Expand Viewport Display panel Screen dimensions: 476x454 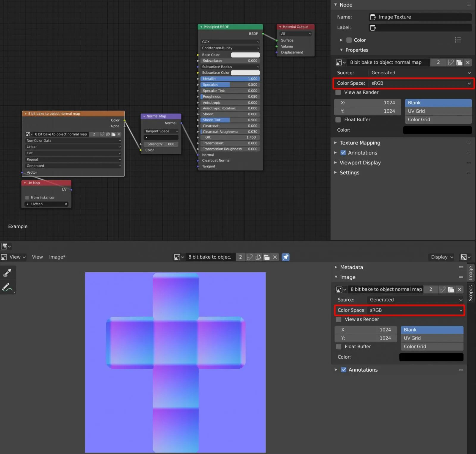coord(360,163)
